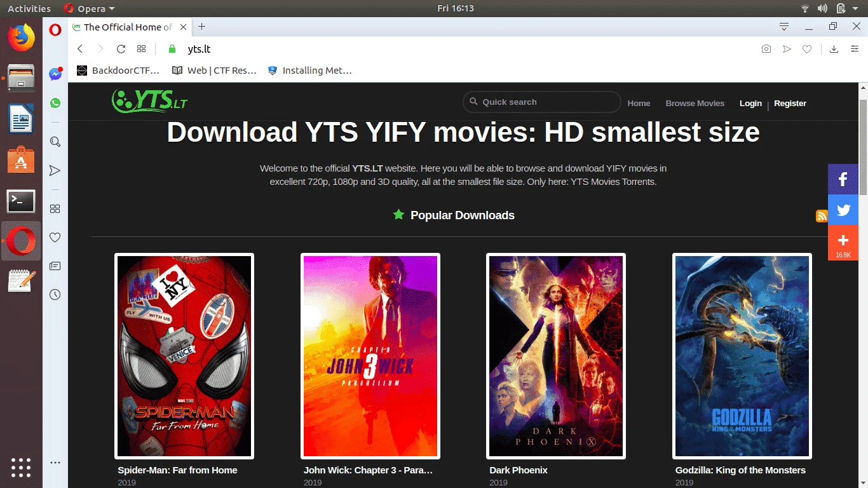Send page to My Flow
868x488 pixels.
[x=787, y=49]
